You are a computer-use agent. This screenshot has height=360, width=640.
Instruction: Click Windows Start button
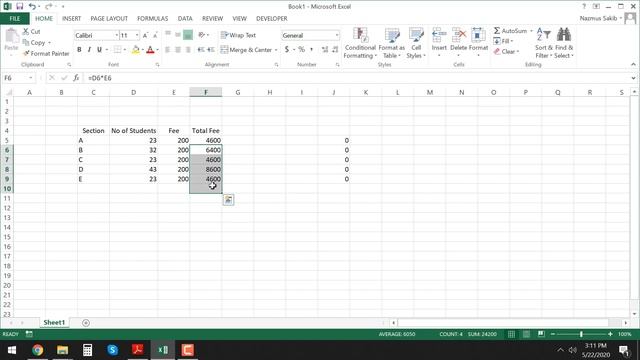click(x=12, y=350)
